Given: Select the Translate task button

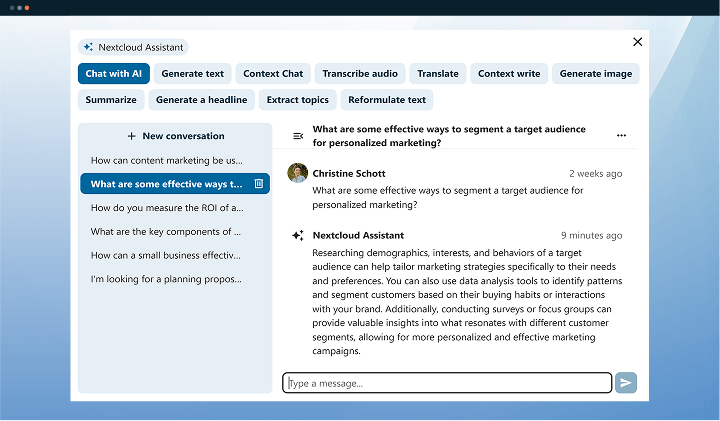Looking at the screenshot, I should [438, 74].
